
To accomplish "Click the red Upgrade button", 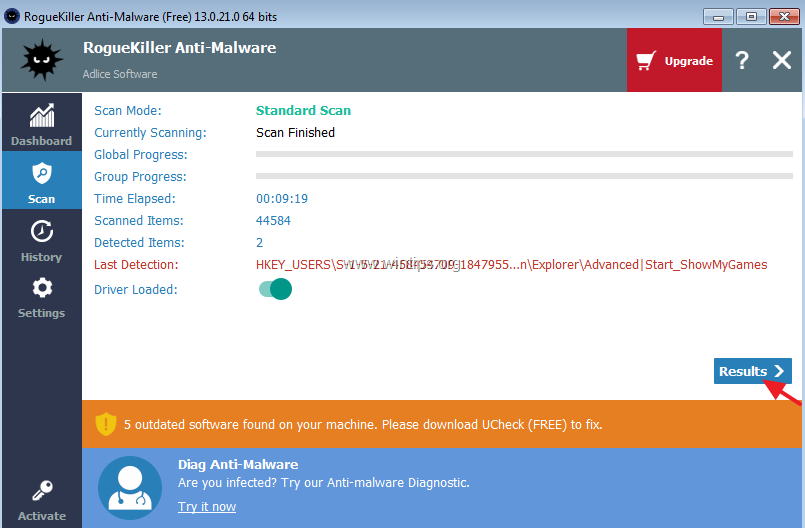I will [674, 61].
